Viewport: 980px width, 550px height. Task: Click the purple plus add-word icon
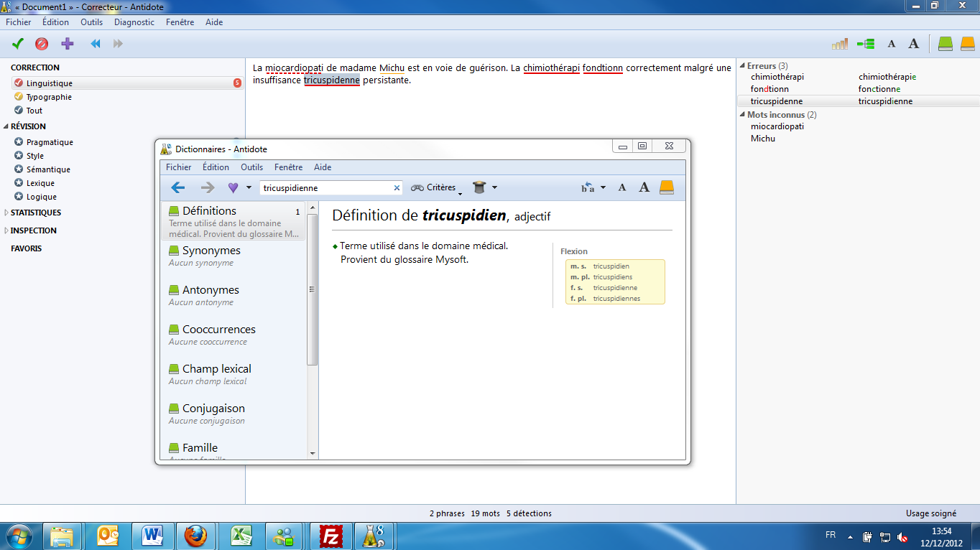coord(68,44)
